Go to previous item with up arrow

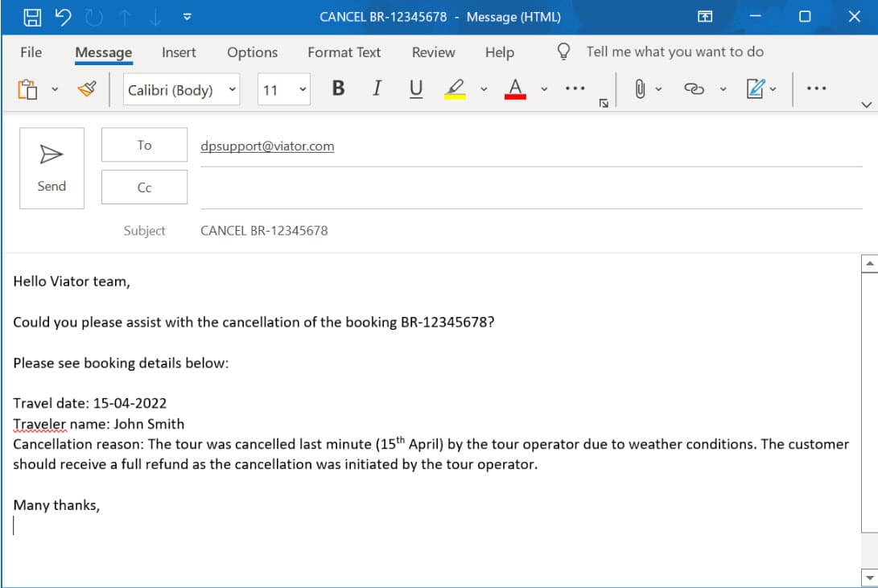[125, 18]
